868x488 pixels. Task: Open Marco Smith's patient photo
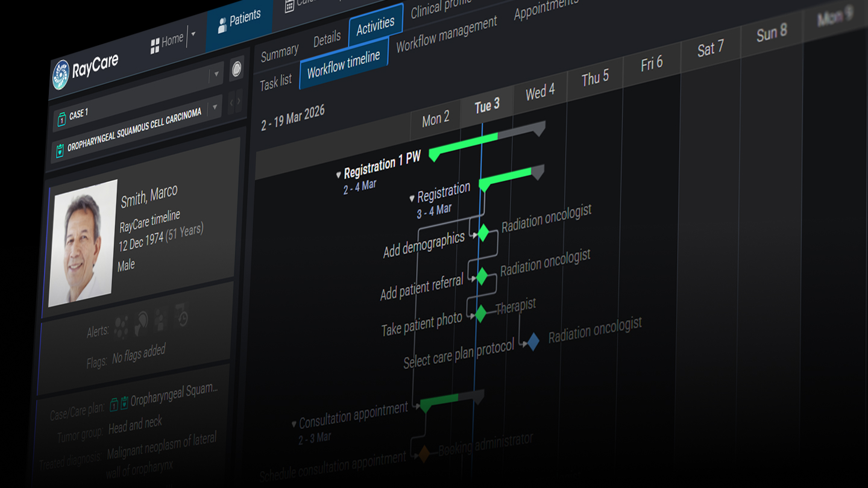pyautogui.click(x=82, y=243)
